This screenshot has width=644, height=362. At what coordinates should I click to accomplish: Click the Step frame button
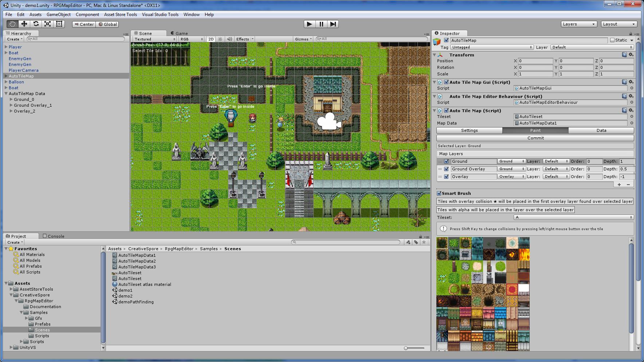(333, 24)
